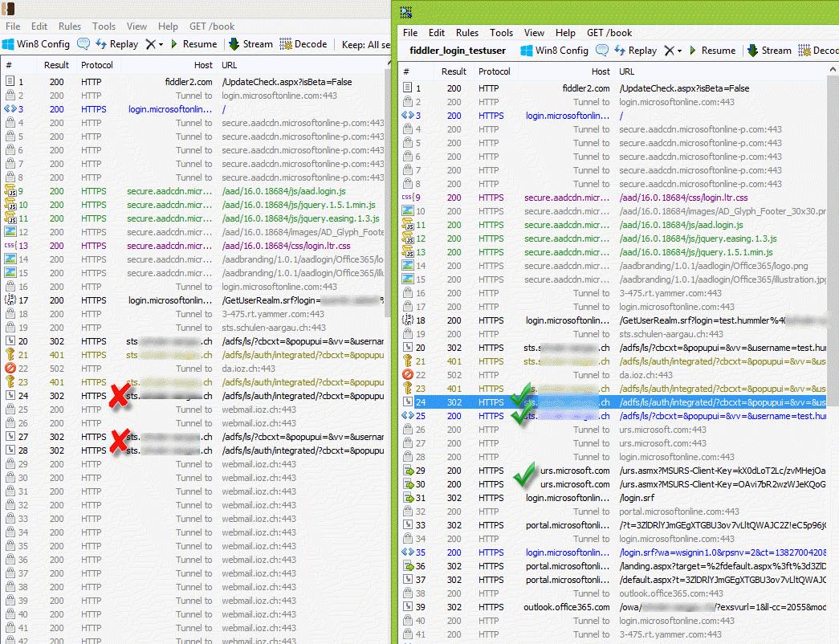
Task: Click Resume in the right window toolbar
Action: coord(712,51)
